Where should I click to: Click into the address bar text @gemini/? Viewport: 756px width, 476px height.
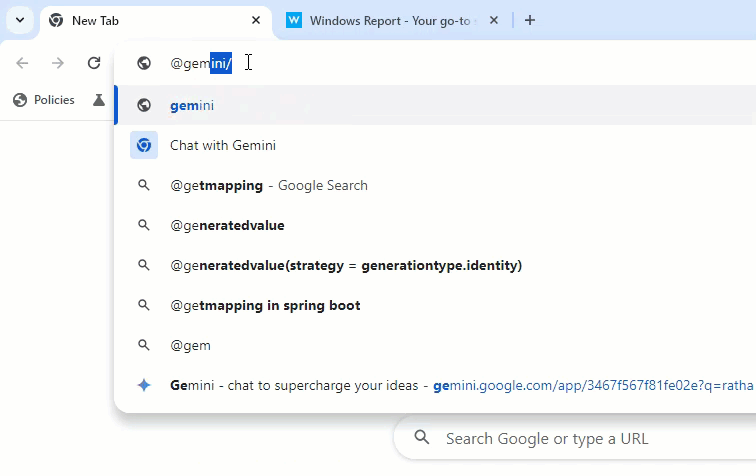coord(201,63)
